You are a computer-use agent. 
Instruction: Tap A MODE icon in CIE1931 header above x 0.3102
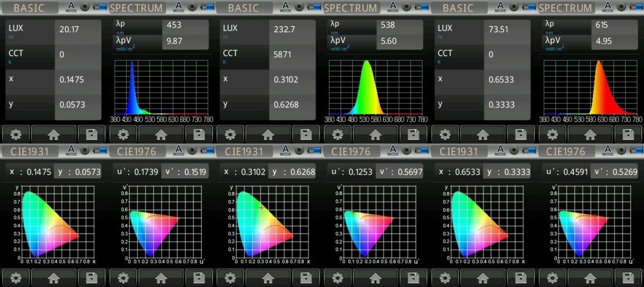pyautogui.click(x=286, y=151)
